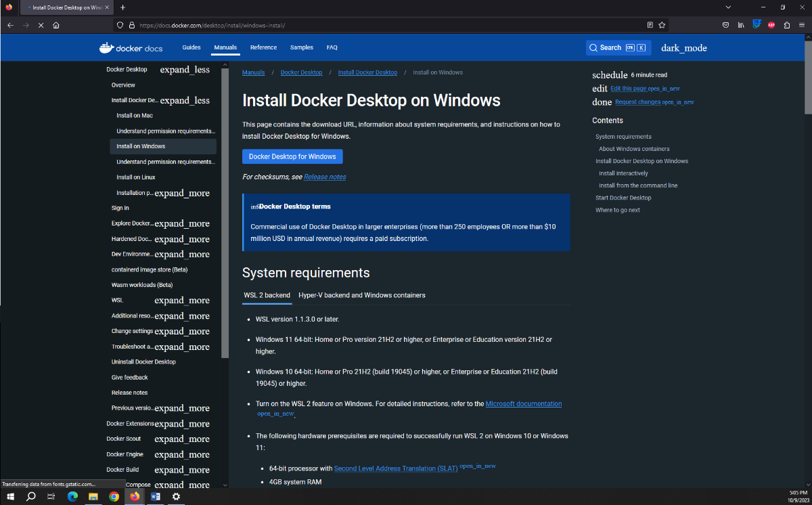The width and height of the screenshot is (812, 505).
Task: Expand the Docker Extensions sidebar section
Action: click(x=182, y=424)
